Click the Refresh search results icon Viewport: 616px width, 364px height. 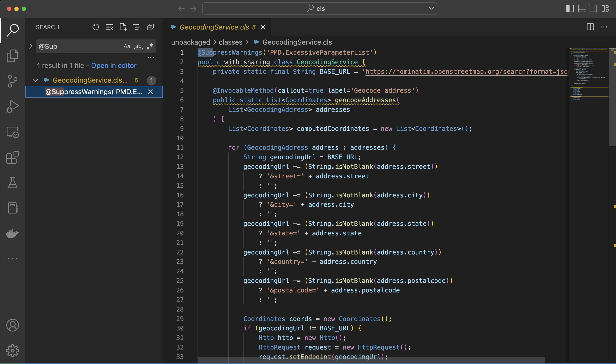click(x=95, y=27)
